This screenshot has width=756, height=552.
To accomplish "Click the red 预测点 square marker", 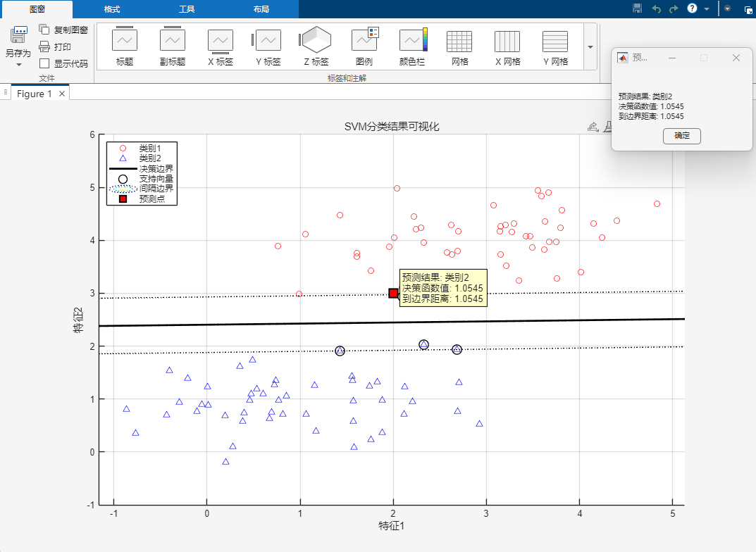I will (393, 293).
